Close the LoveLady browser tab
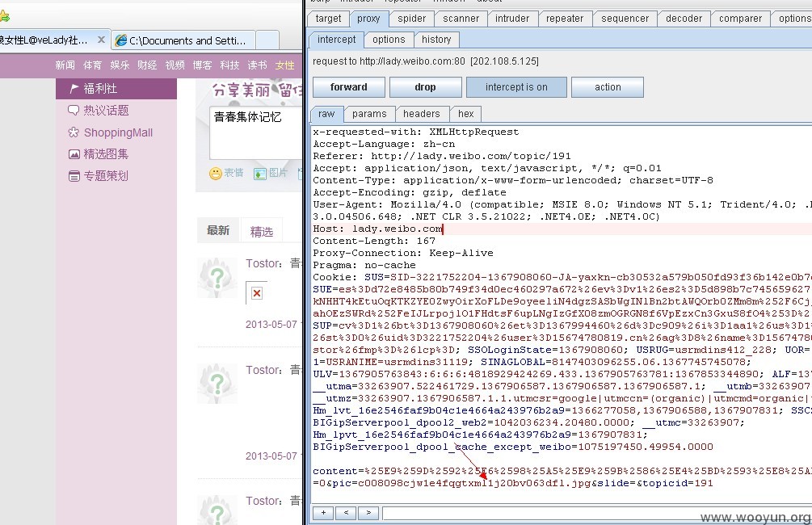Image resolution: width=812 pixels, height=525 pixels. [101, 40]
